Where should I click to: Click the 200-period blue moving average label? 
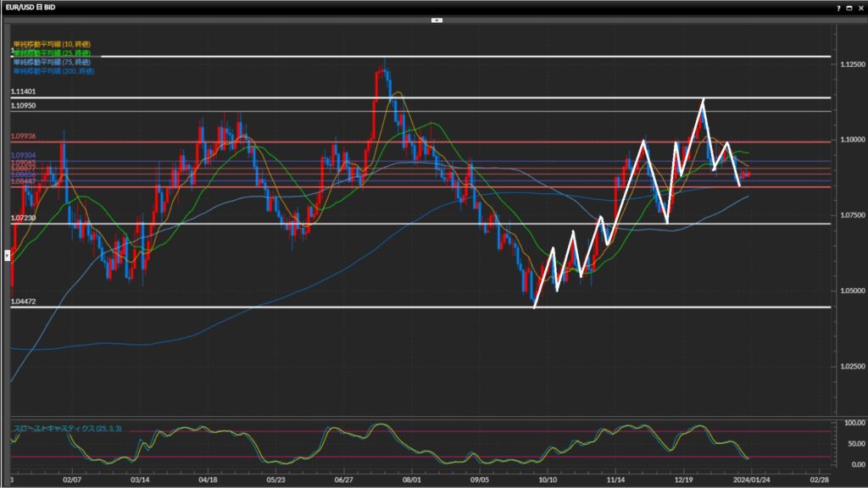click(x=53, y=71)
